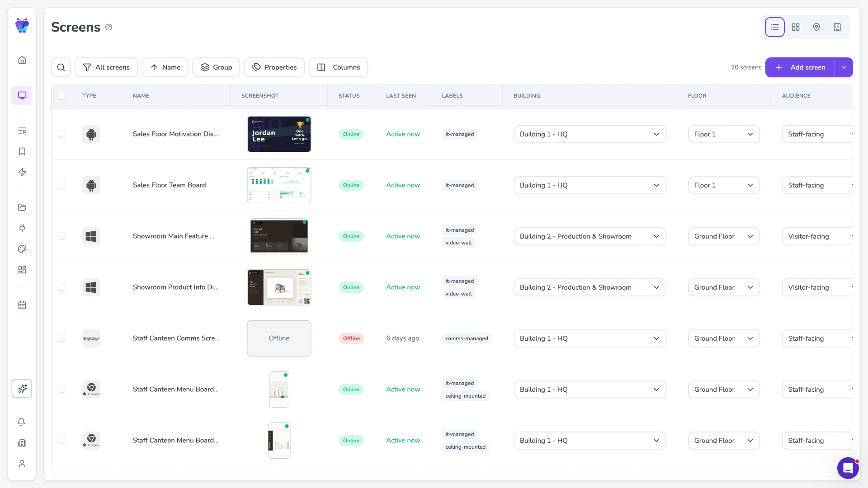Screen dimensions: 868x488
Task: Click Android icon for Sales Floor Motivation row
Action: 91,134
